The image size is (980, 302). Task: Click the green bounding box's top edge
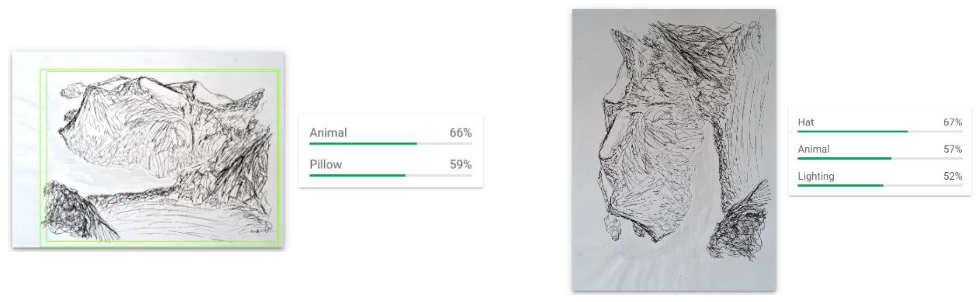[x=160, y=70]
